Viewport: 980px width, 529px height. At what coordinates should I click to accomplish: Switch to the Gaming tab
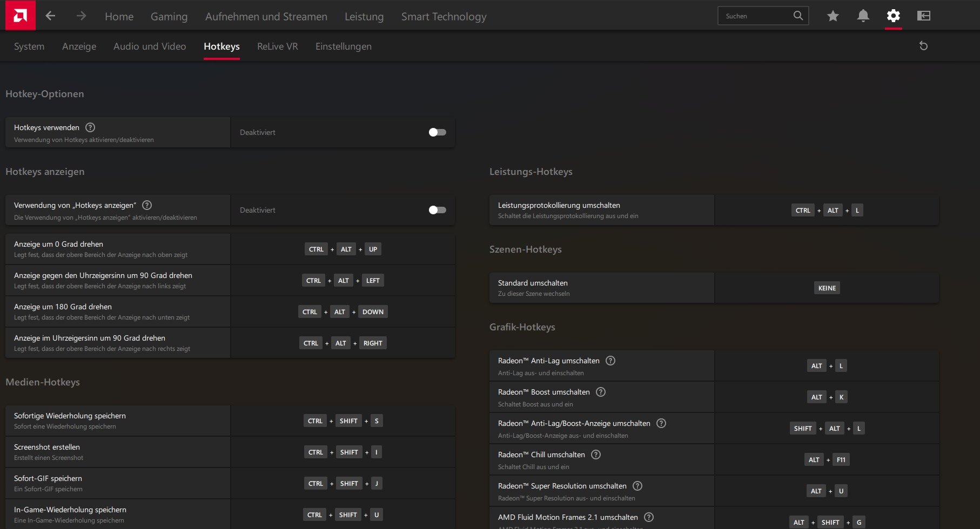point(169,17)
